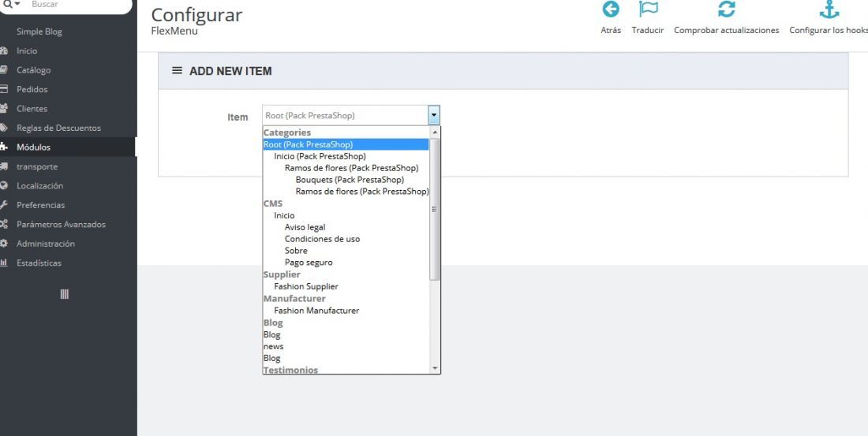Open the Localización sidebar menu

(40, 186)
